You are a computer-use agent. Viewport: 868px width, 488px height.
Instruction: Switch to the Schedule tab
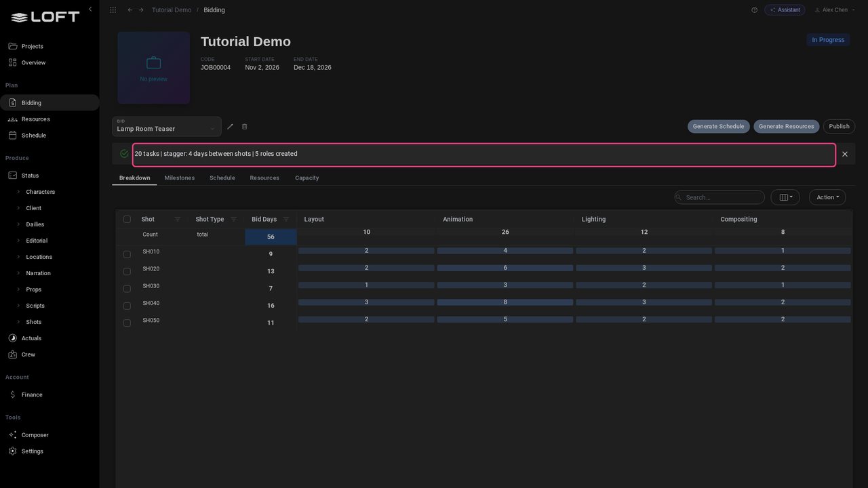222,178
